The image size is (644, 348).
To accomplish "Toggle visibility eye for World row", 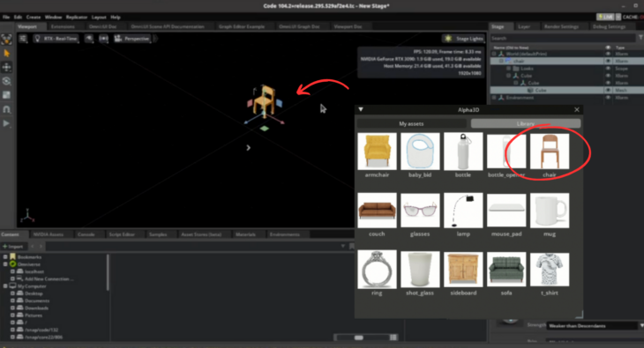I will [x=608, y=54].
